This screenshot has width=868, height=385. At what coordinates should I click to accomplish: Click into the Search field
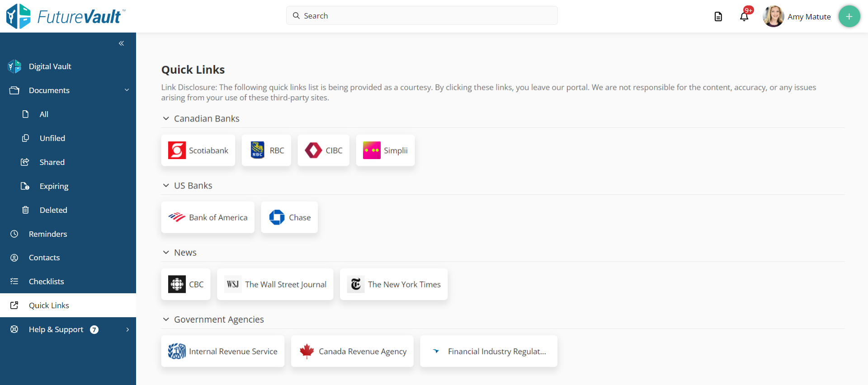(422, 15)
